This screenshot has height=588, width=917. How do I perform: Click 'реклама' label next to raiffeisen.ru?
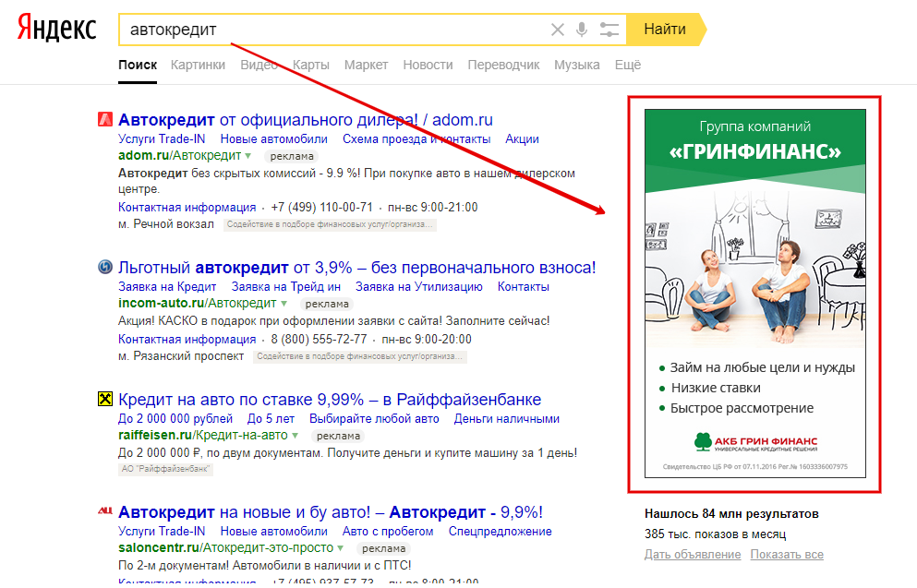[x=338, y=436]
